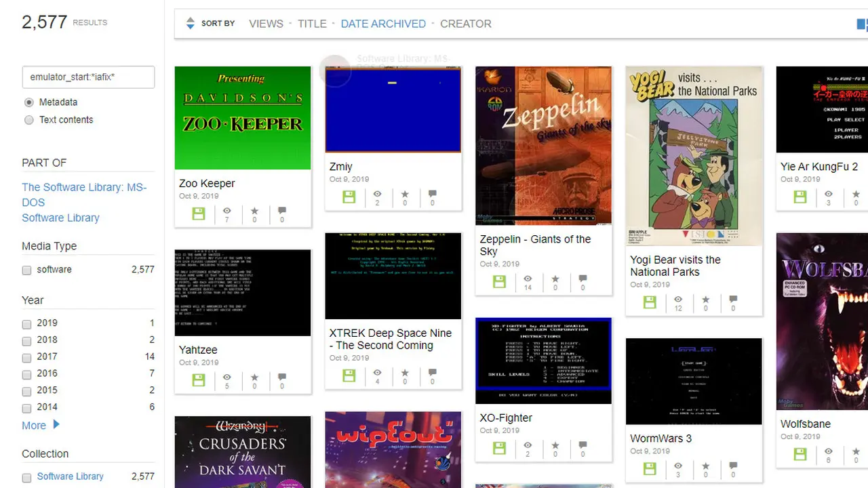
Task: Click the star icon under XTREK Deep Space Nine
Action: 405,373
